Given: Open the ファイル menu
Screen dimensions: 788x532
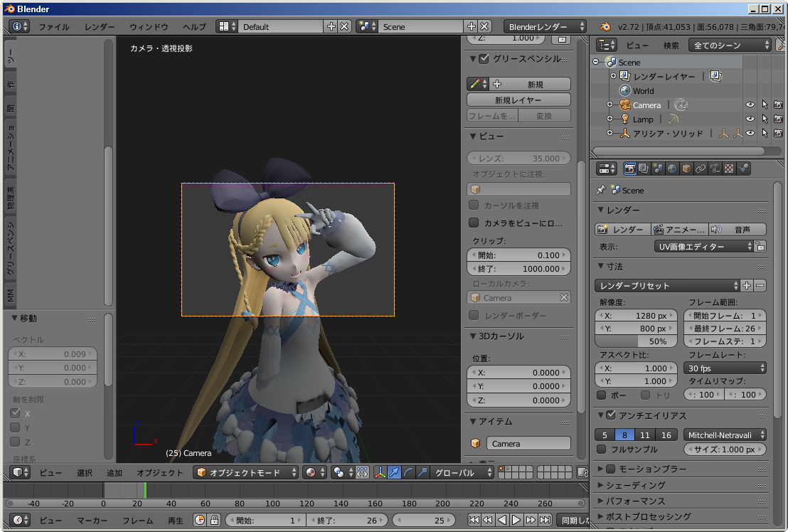Looking at the screenshot, I should tap(54, 26).
